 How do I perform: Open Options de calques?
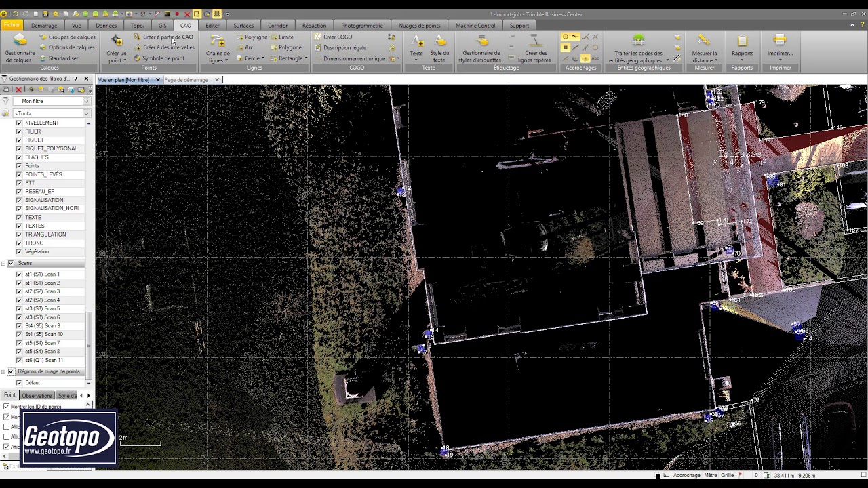tap(67, 47)
